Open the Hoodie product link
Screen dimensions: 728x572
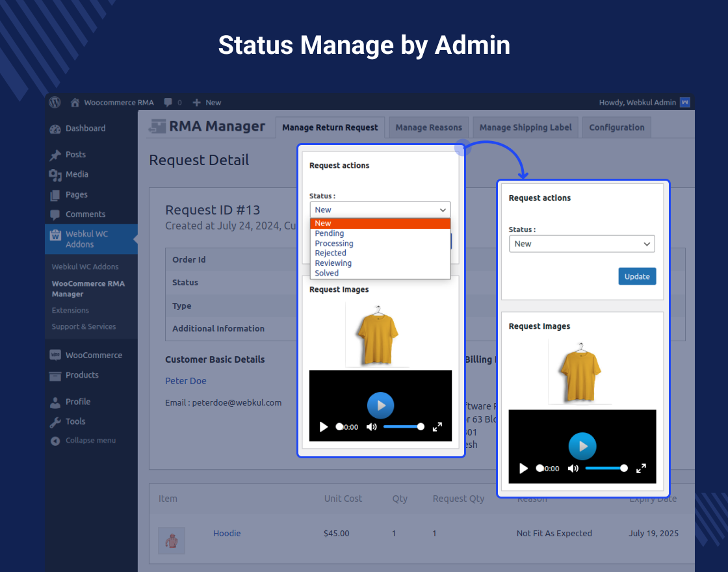pyautogui.click(x=227, y=534)
